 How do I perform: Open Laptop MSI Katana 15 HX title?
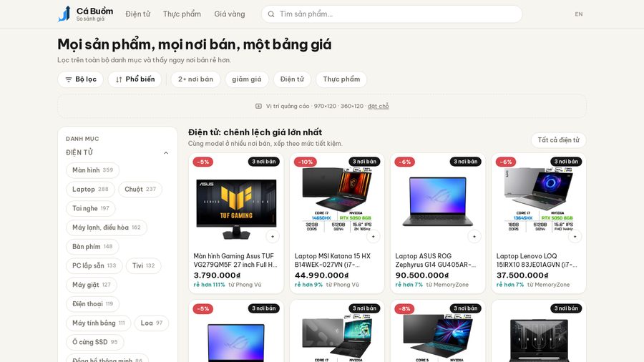pos(333,260)
